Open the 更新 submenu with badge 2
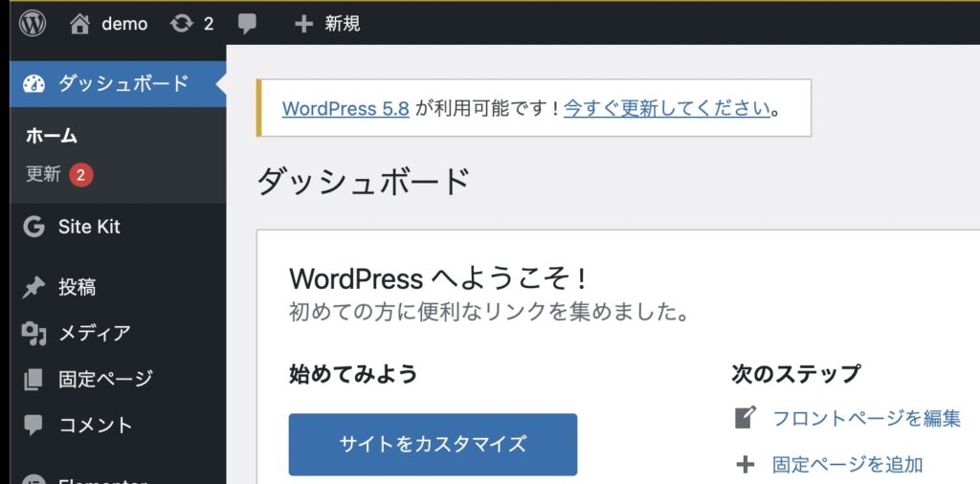 click(x=43, y=174)
